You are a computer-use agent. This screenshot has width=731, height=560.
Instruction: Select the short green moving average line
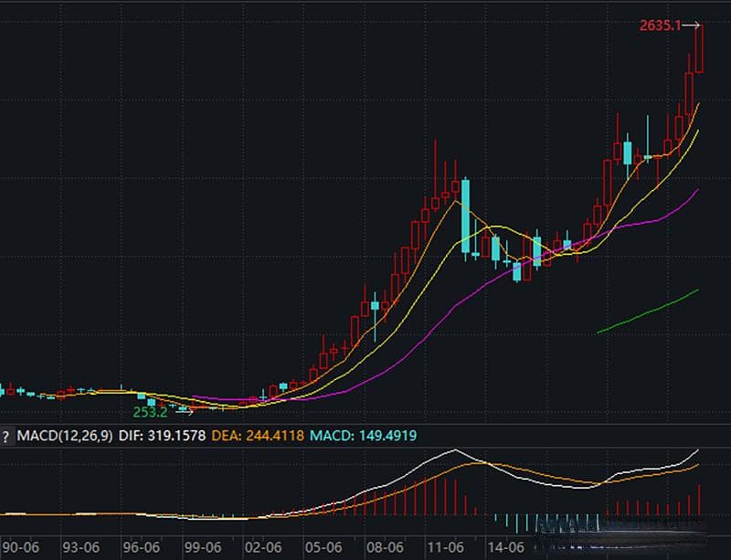(648, 311)
